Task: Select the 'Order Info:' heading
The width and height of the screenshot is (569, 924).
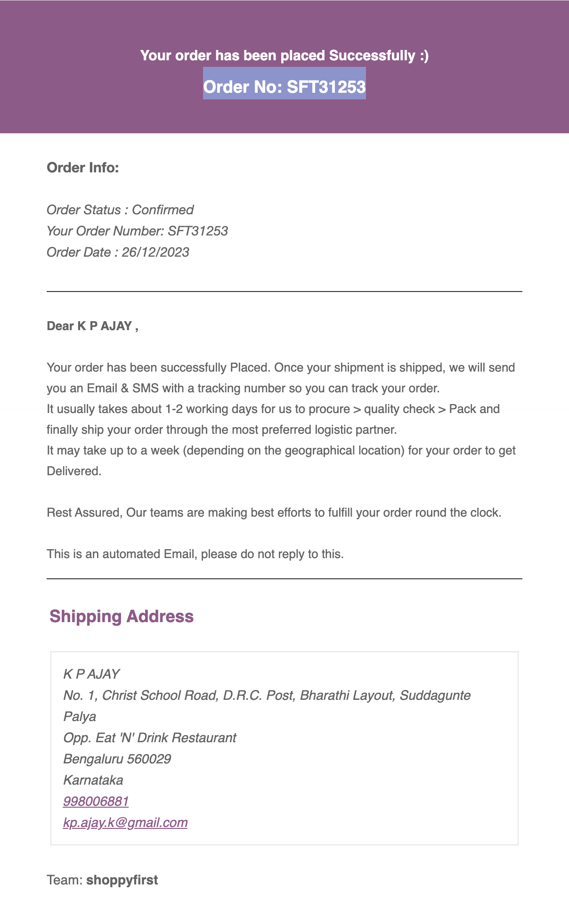Action: coord(83,168)
